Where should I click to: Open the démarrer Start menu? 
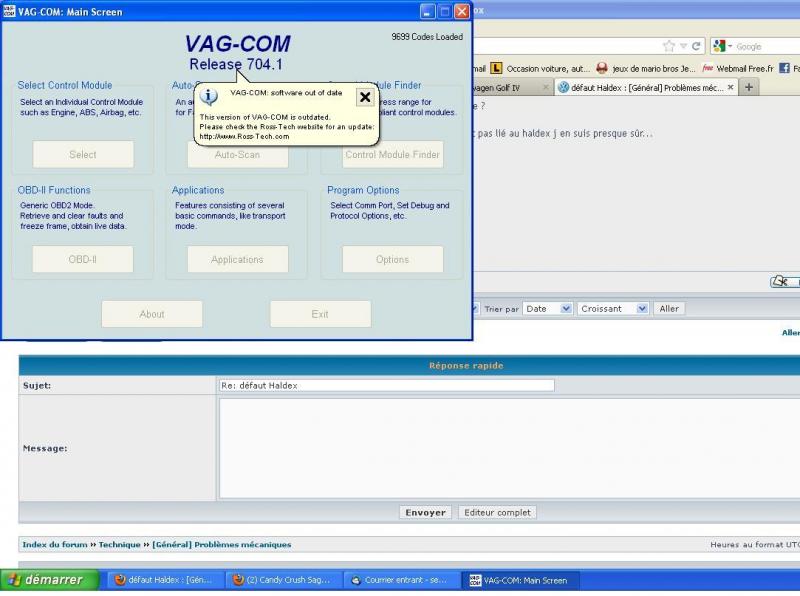[49, 580]
